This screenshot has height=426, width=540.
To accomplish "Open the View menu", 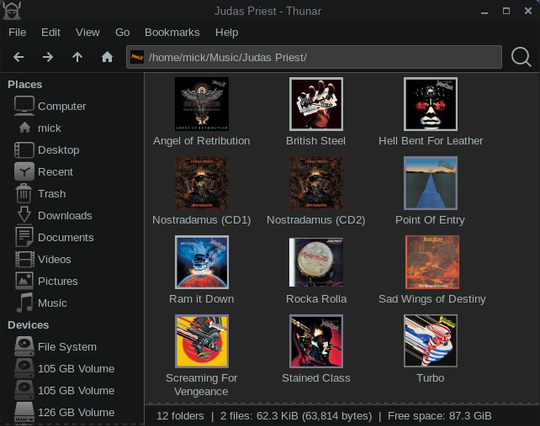I will tap(88, 32).
